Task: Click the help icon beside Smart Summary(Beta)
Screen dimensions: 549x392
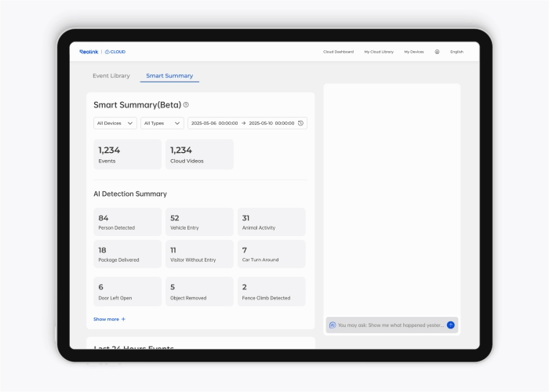Action: coord(186,104)
